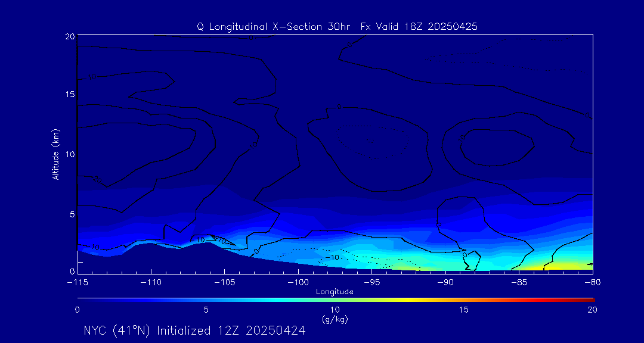Screen dimensions: 644x343
Task: Click the "(g/kg)" colorbar units label
Action: [335, 319]
